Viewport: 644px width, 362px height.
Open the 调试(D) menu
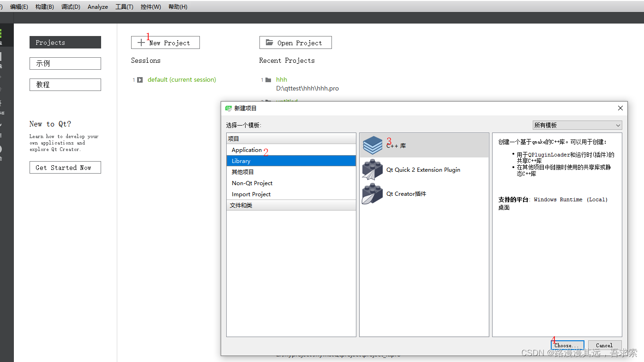click(x=71, y=6)
